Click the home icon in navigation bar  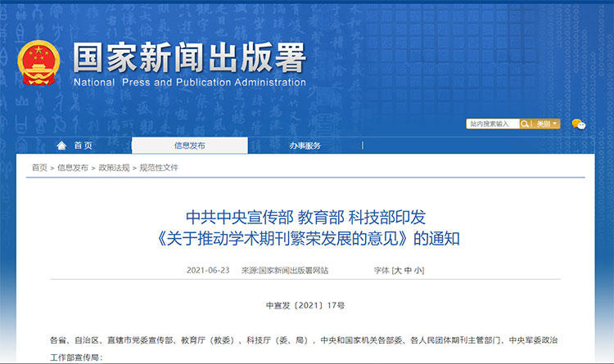(x=61, y=146)
